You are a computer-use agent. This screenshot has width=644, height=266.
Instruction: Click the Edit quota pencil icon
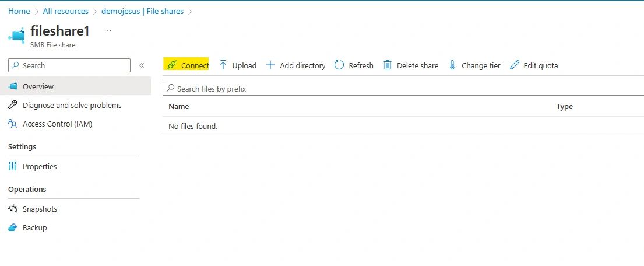coord(514,65)
